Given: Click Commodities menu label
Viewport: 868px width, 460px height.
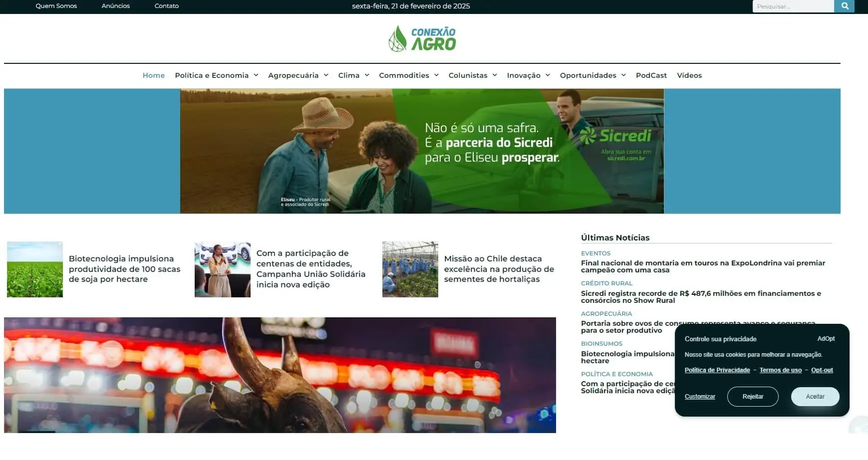Looking at the screenshot, I should 404,75.
